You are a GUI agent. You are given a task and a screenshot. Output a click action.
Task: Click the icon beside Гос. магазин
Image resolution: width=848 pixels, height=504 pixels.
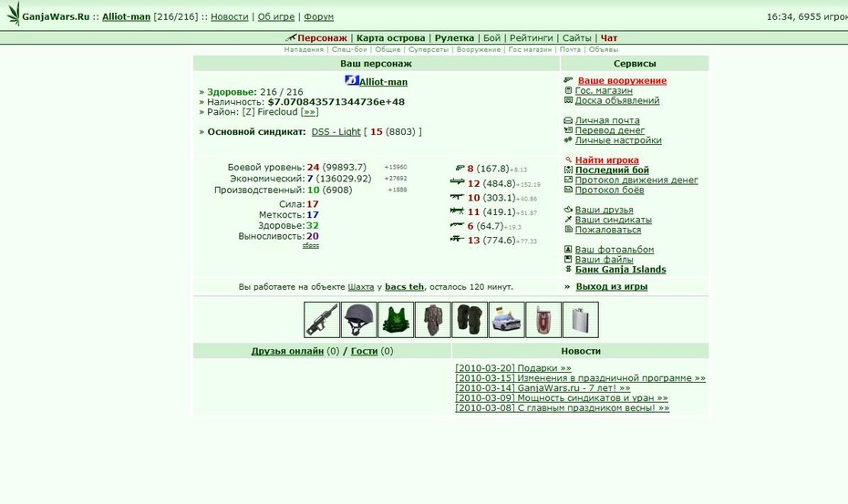pos(568,90)
